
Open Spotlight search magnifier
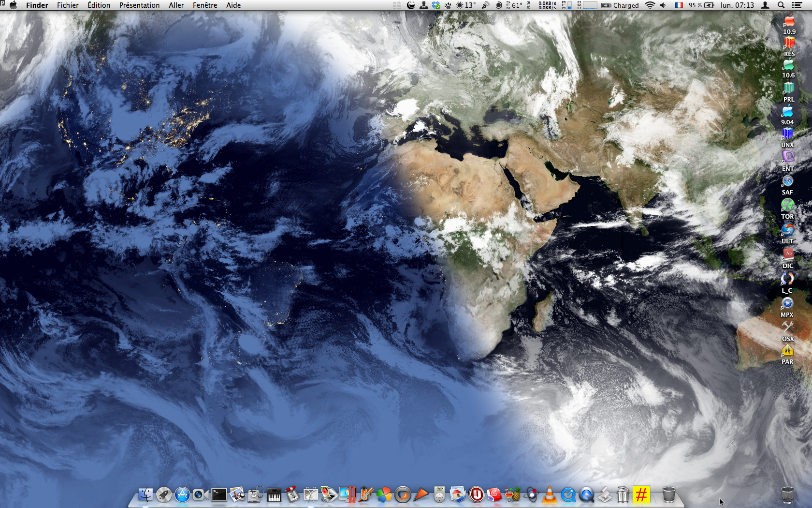point(781,5)
